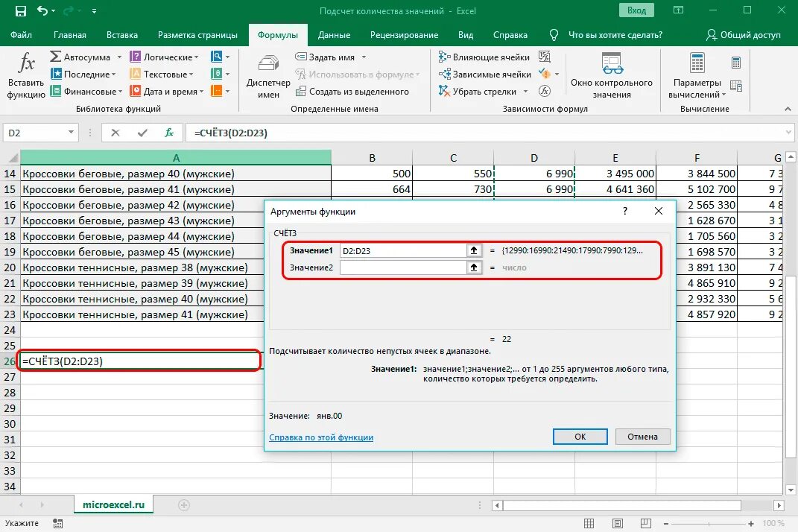
Task: Click Убрать стрелки remove arrows
Action: point(478,91)
